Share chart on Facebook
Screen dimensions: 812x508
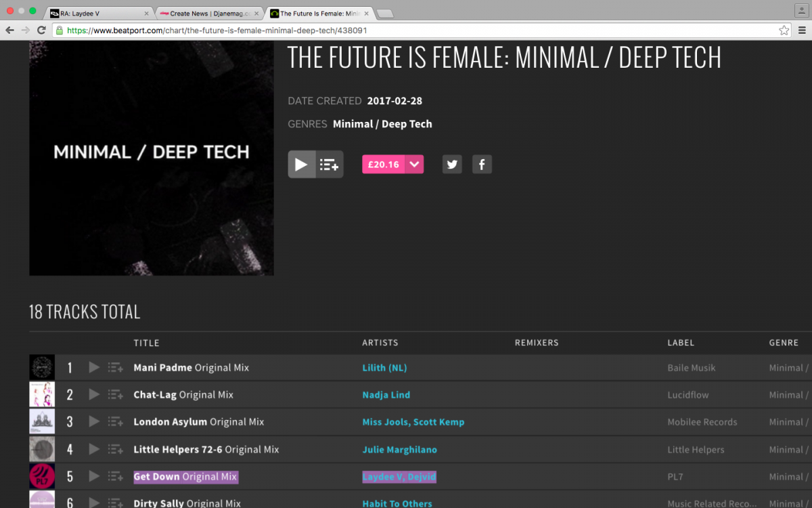coord(482,165)
